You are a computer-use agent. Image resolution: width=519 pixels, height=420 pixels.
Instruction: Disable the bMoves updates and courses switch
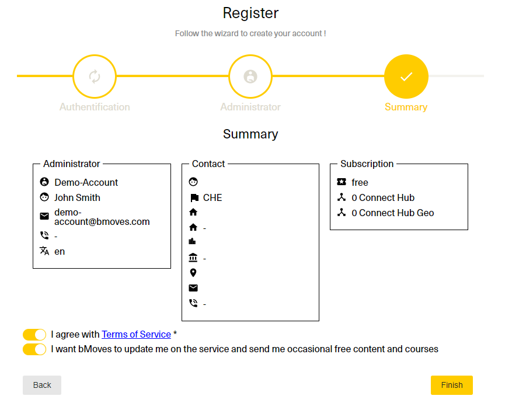click(34, 349)
